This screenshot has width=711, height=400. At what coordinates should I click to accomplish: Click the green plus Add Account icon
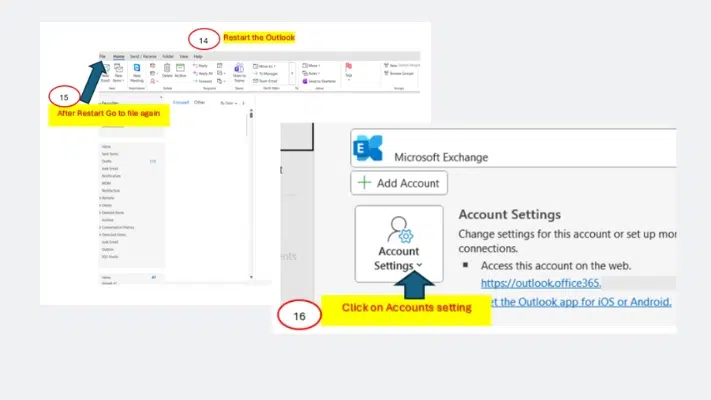[x=364, y=183]
